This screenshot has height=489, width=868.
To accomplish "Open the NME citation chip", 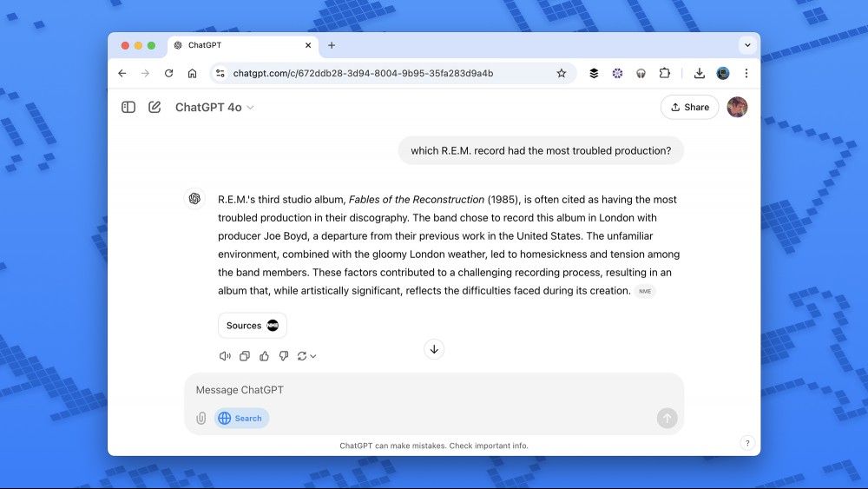I will tap(645, 291).
